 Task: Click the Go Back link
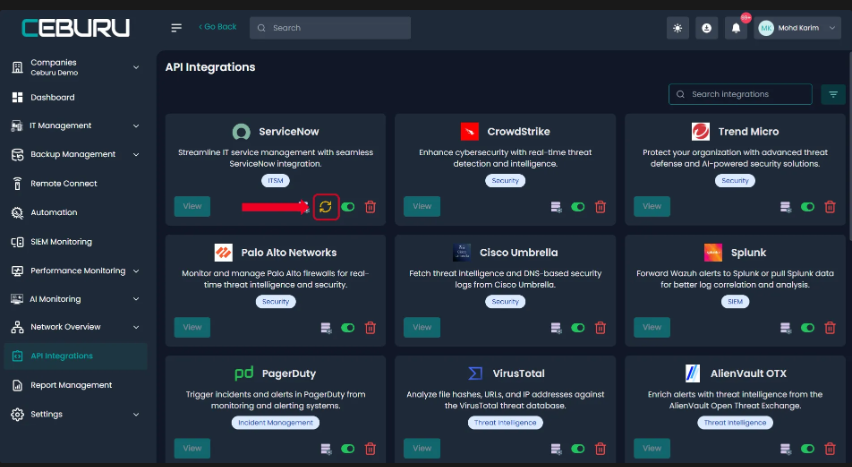point(217,27)
